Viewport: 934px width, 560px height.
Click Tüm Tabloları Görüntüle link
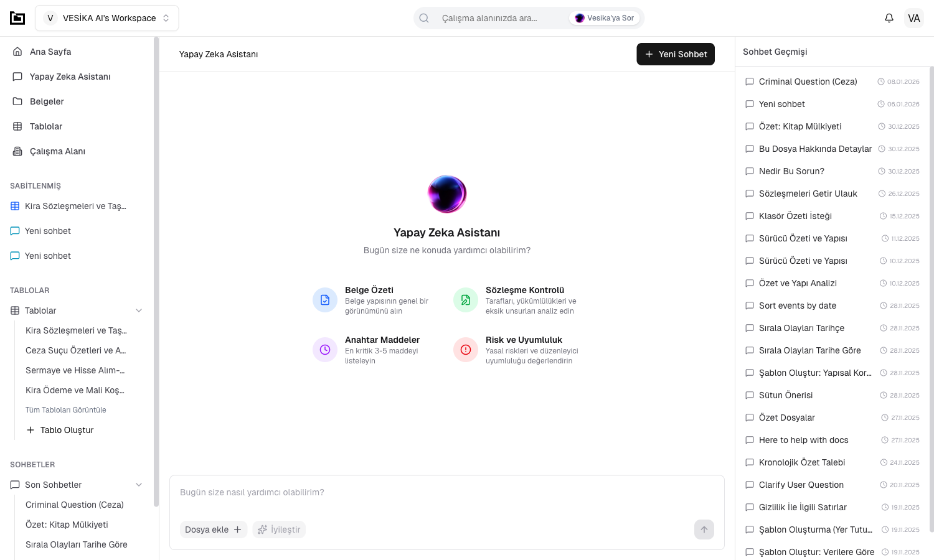(66, 410)
